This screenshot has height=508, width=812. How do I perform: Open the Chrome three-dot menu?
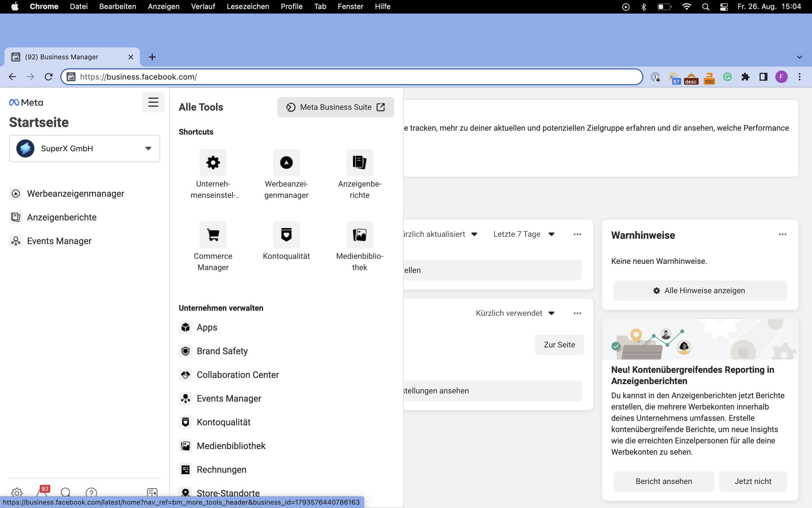[800, 77]
